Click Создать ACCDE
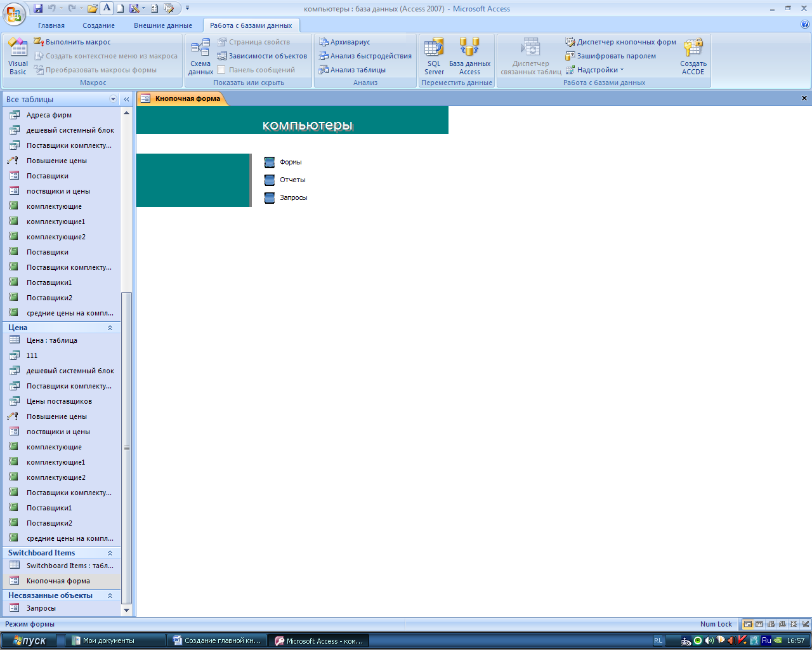 point(693,56)
